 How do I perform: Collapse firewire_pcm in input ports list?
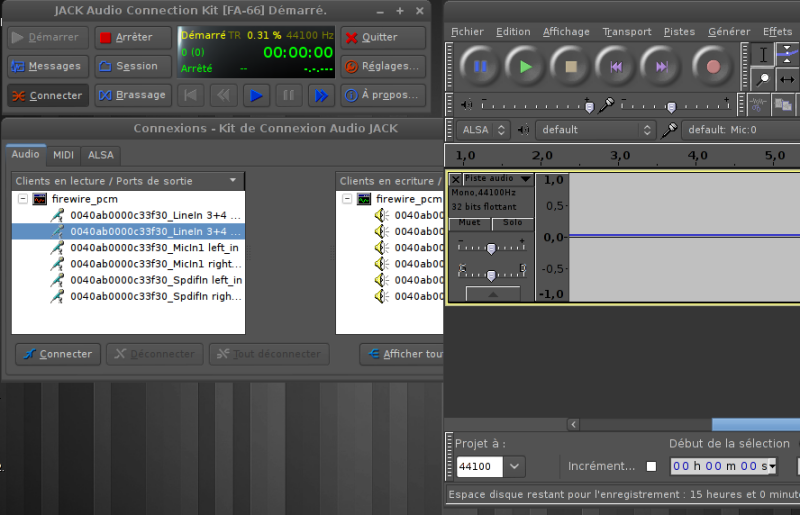347,199
